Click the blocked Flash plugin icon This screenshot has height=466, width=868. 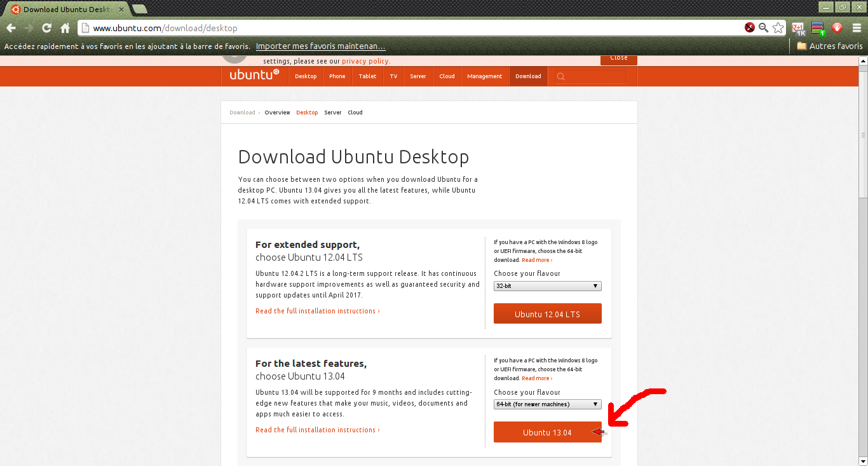click(750, 27)
